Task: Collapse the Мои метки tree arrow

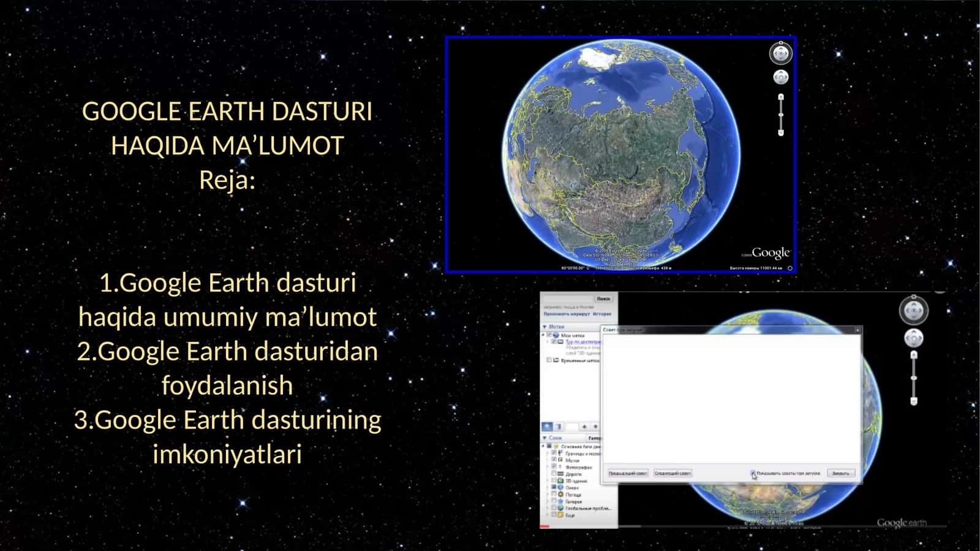Action: point(543,335)
